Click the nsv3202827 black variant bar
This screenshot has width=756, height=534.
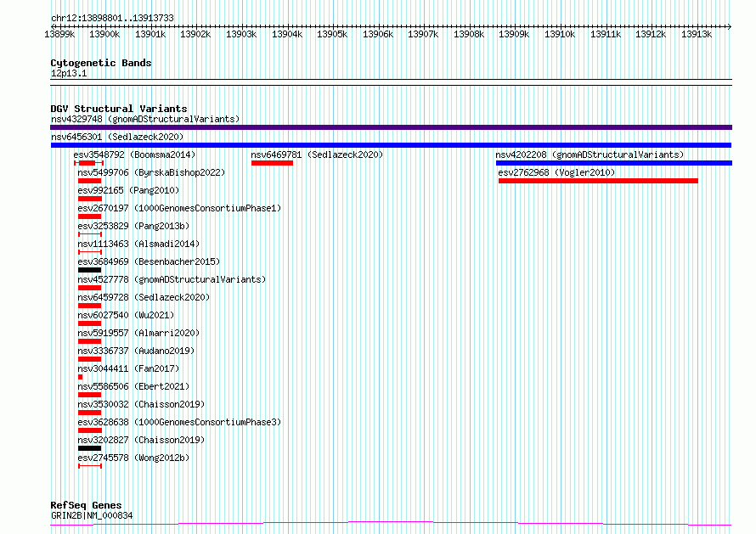[89, 448]
